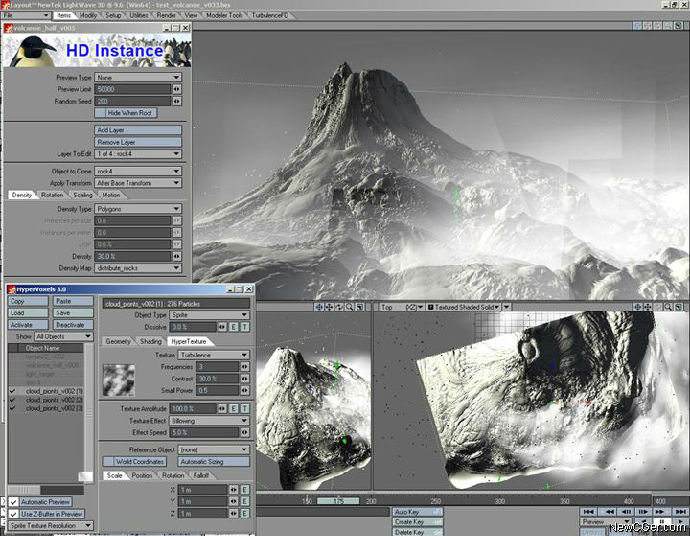Open the Layer To Edit dropdown
The width and height of the screenshot is (690, 536).
pyautogui.click(x=138, y=154)
